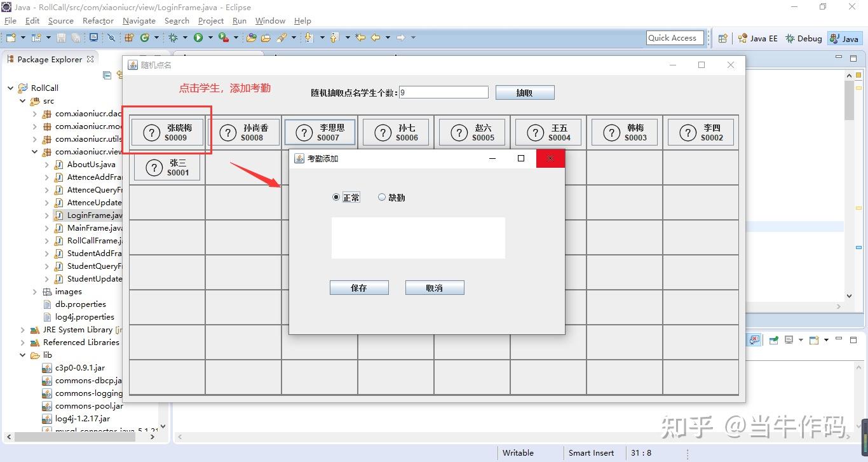Click the Open Perspective icon
The height and width of the screenshot is (462, 868).
point(722,39)
